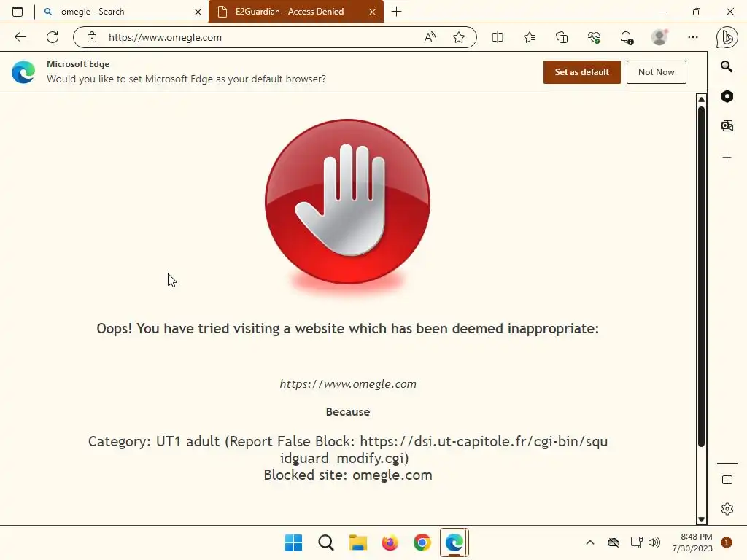This screenshot has width=747, height=560.
Task: Click the 'Category: UT1 adult' report text
Action: [348, 449]
